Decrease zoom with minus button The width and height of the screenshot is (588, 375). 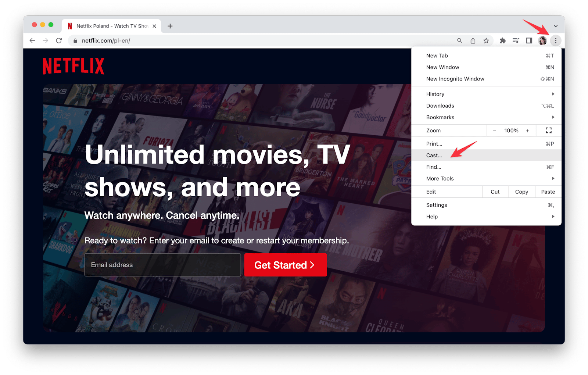pyautogui.click(x=495, y=131)
